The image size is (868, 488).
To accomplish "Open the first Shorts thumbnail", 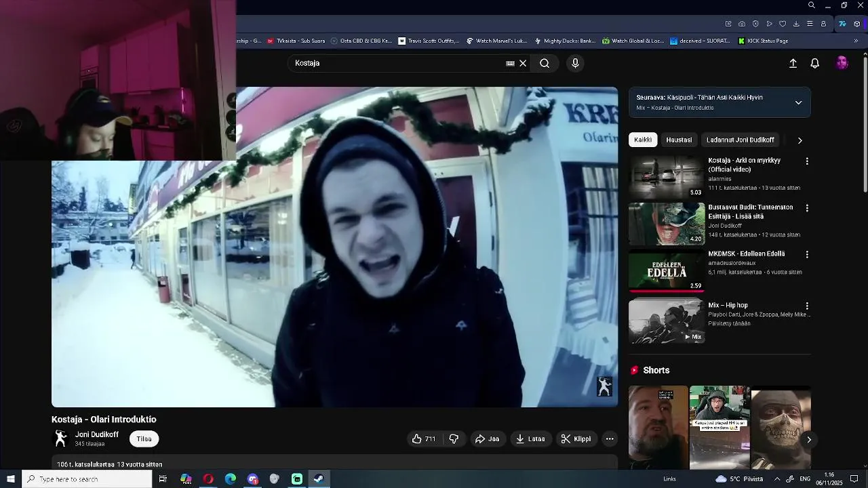I will [x=658, y=428].
